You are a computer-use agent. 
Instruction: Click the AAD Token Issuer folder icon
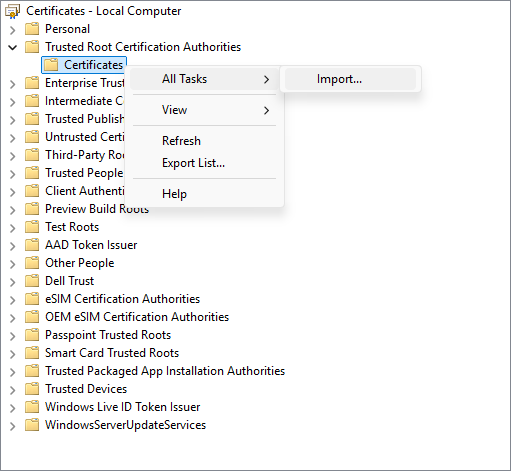click(32, 245)
